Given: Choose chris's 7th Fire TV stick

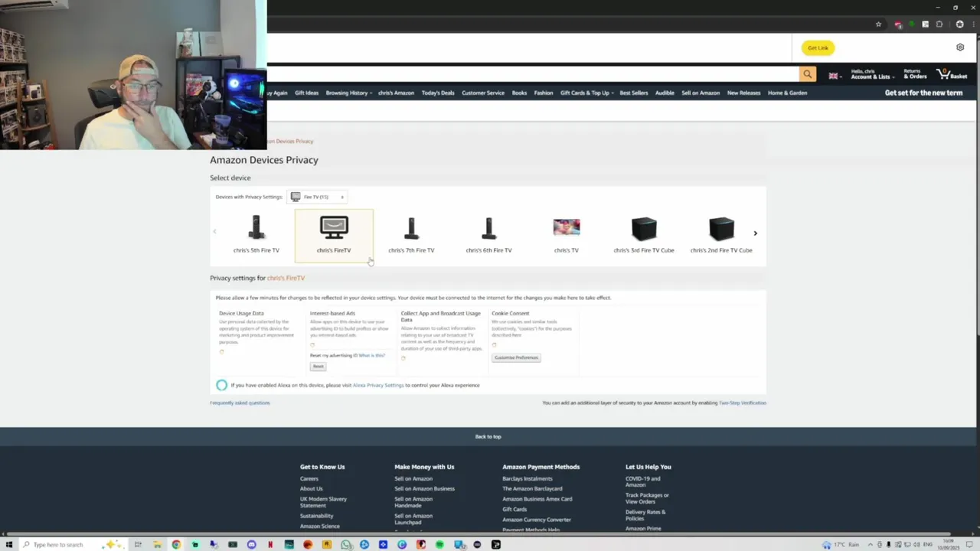Looking at the screenshot, I should pyautogui.click(x=411, y=234).
